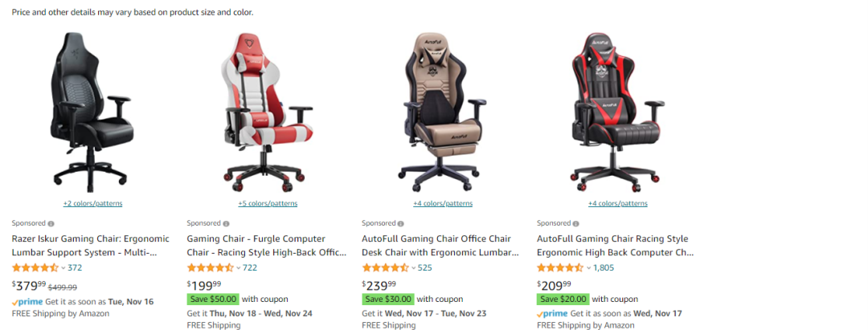Expand rating breakdown chevron next to 722 reviews
This screenshot has width=868, height=330.
click(x=238, y=268)
